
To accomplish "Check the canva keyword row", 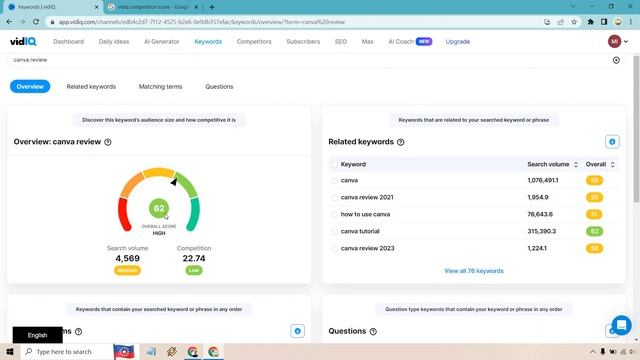I will click(335, 180).
